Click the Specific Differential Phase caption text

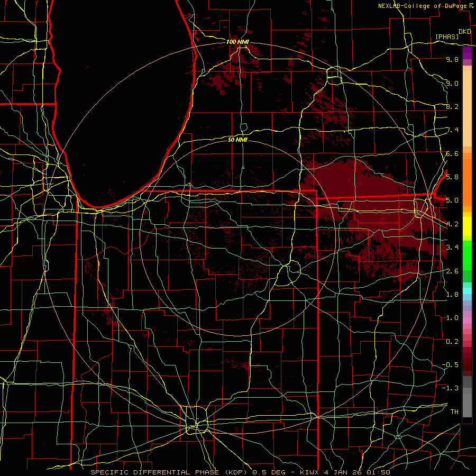pyautogui.click(x=240, y=472)
